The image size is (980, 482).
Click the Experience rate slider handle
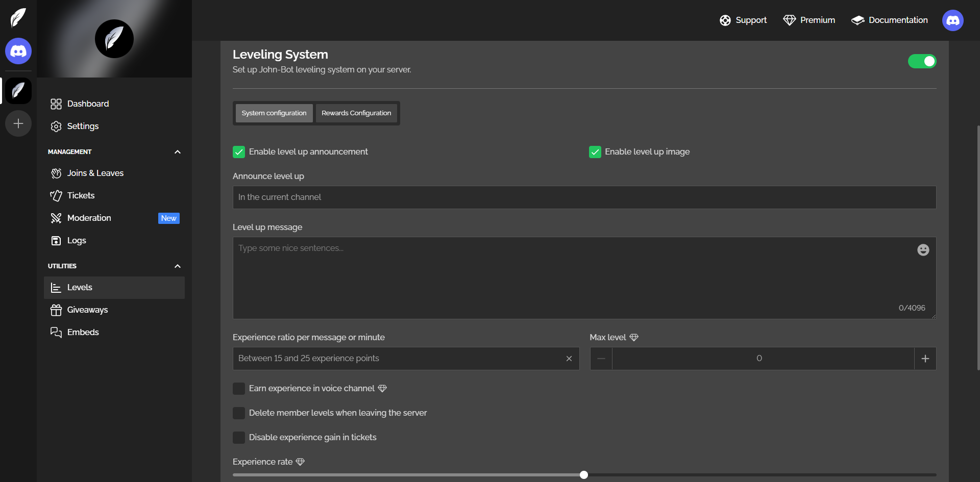[584, 475]
